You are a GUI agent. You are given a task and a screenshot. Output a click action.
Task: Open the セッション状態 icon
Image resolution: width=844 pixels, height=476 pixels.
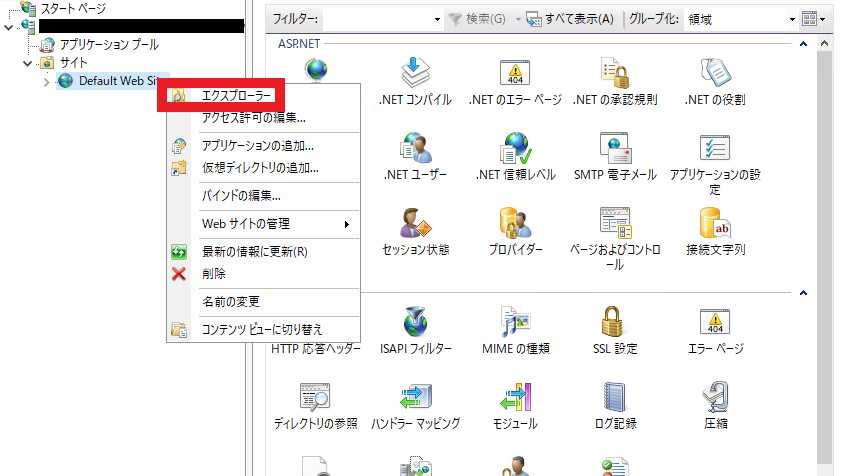(415, 223)
